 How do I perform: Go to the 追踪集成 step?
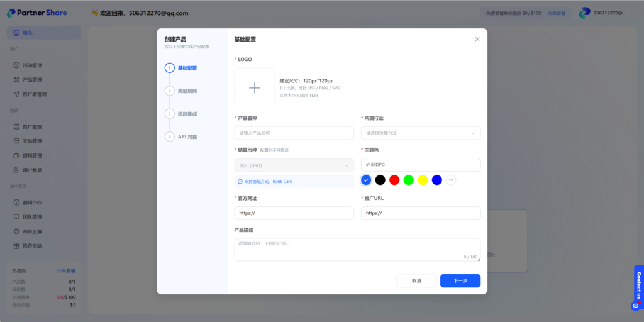[187, 114]
